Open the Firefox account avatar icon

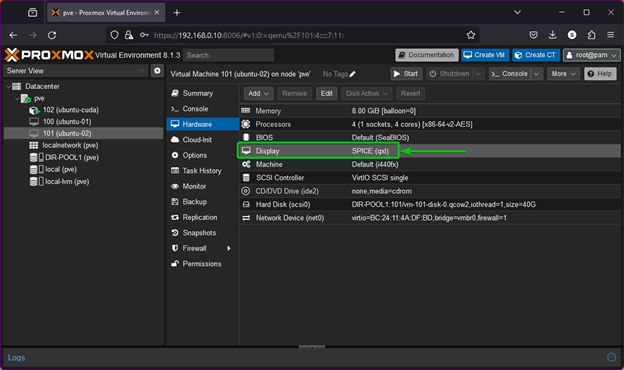tap(572, 35)
